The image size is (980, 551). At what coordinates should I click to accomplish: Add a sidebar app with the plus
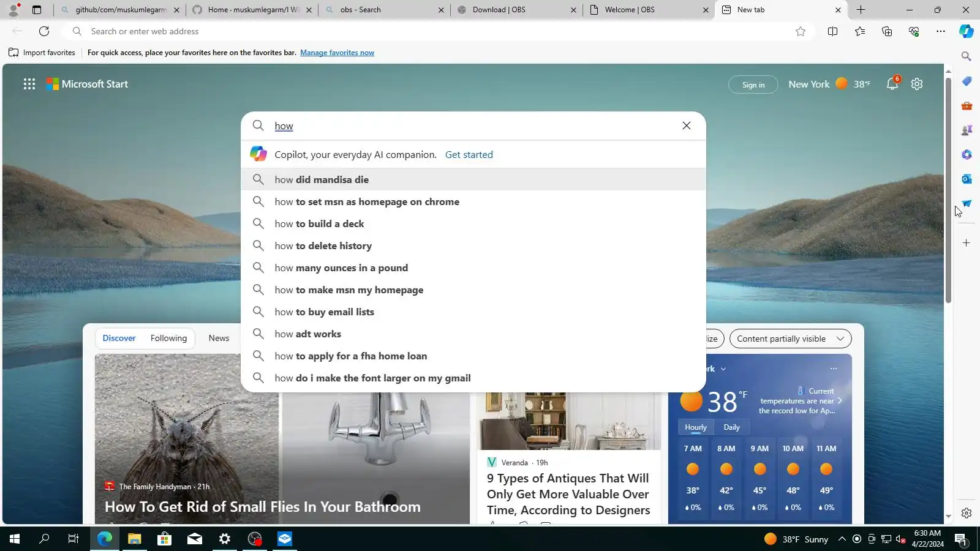(x=967, y=243)
